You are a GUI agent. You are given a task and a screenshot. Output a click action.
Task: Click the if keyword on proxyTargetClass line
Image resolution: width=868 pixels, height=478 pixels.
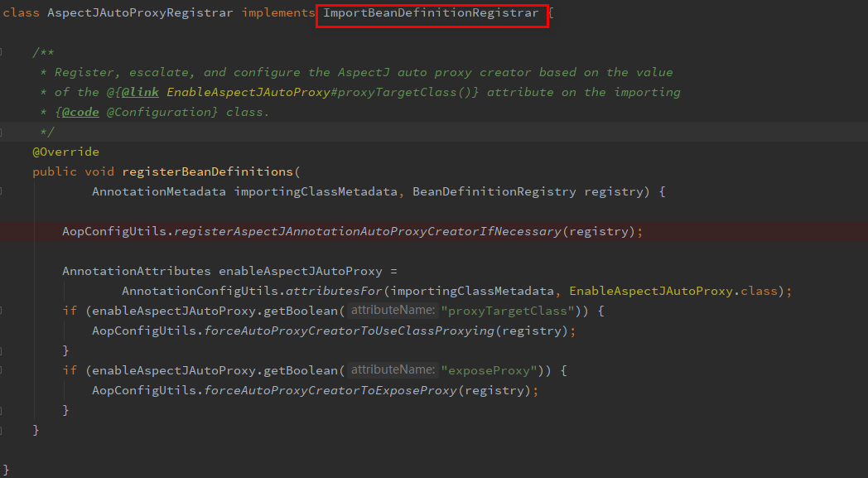pyautogui.click(x=70, y=311)
